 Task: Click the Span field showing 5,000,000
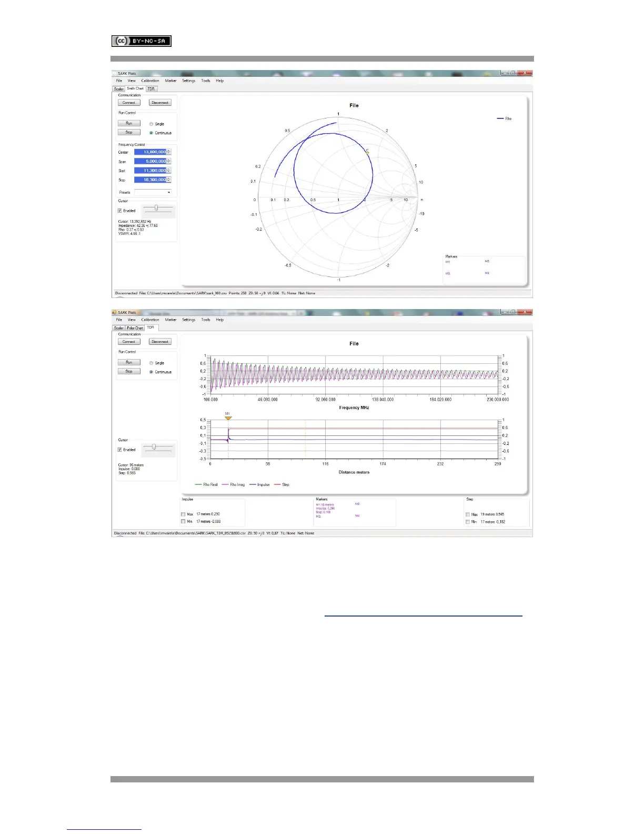click(150, 161)
